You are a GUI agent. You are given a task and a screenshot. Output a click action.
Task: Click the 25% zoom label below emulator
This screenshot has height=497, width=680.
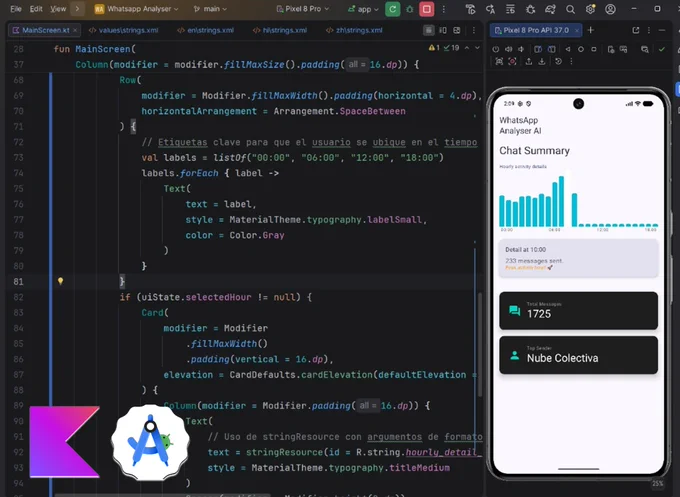pos(657,484)
